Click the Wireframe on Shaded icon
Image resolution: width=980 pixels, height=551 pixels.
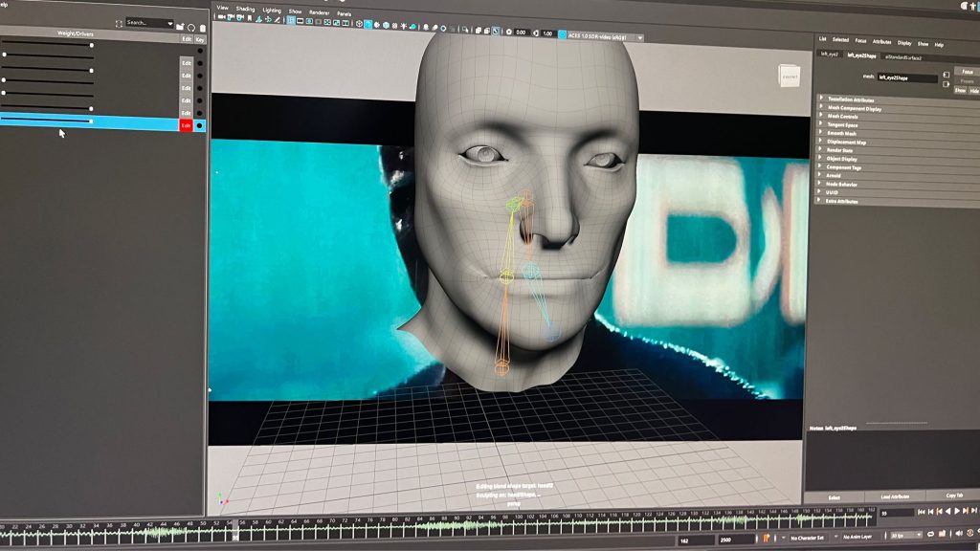point(386,25)
